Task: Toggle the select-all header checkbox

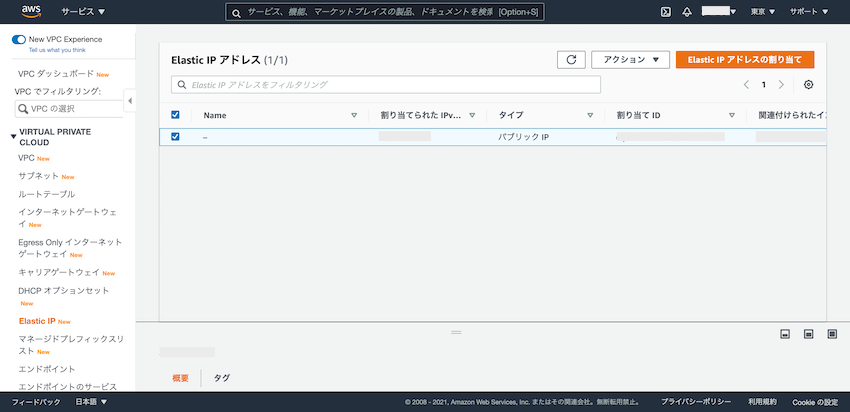Action: pyautogui.click(x=175, y=115)
